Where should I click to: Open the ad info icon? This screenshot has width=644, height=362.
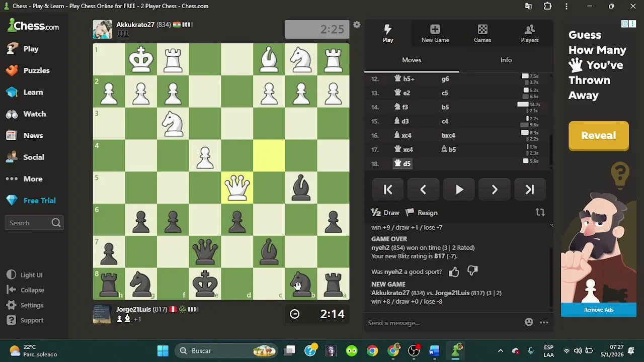pyautogui.click(x=625, y=24)
